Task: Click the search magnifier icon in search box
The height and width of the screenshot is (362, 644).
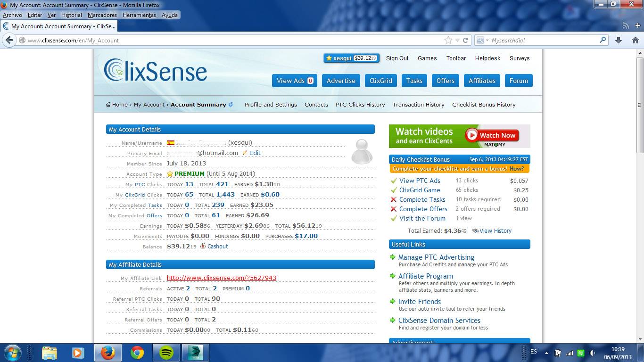Action: (x=603, y=40)
